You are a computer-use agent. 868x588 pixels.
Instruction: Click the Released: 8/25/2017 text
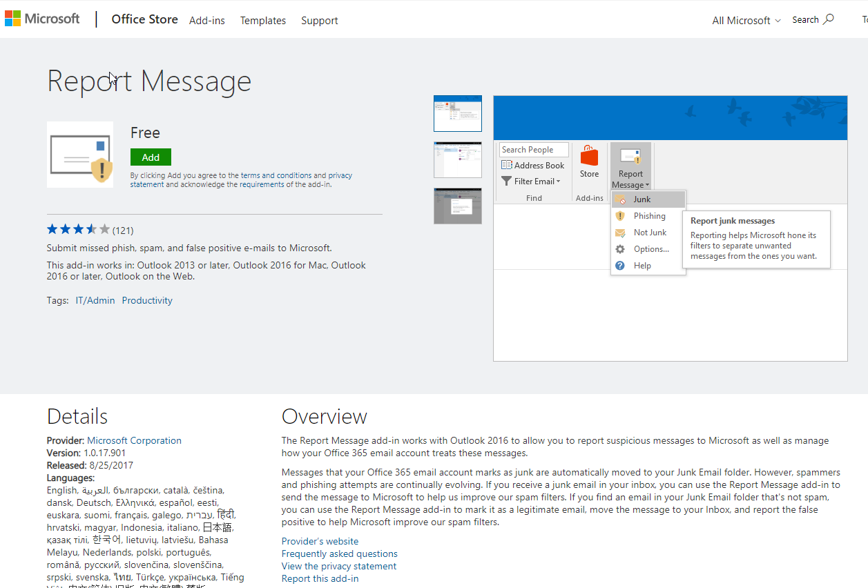(90, 465)
